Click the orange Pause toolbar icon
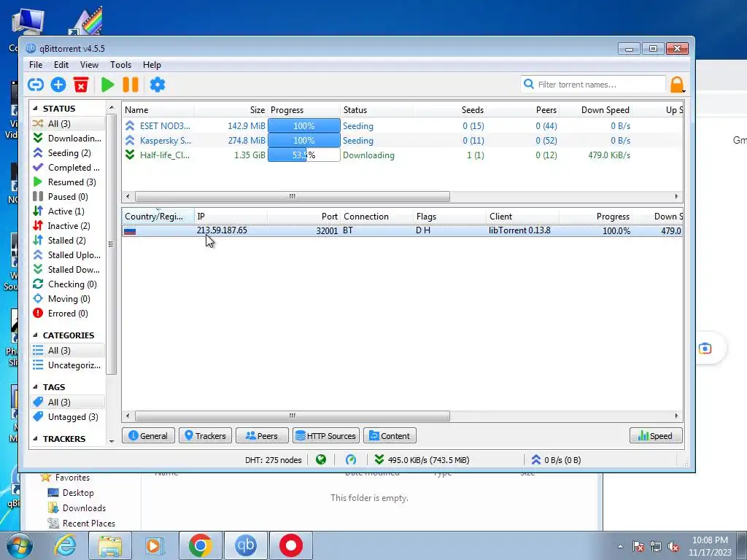Screen dimensions: 747x560 click(x=131, y=85)
